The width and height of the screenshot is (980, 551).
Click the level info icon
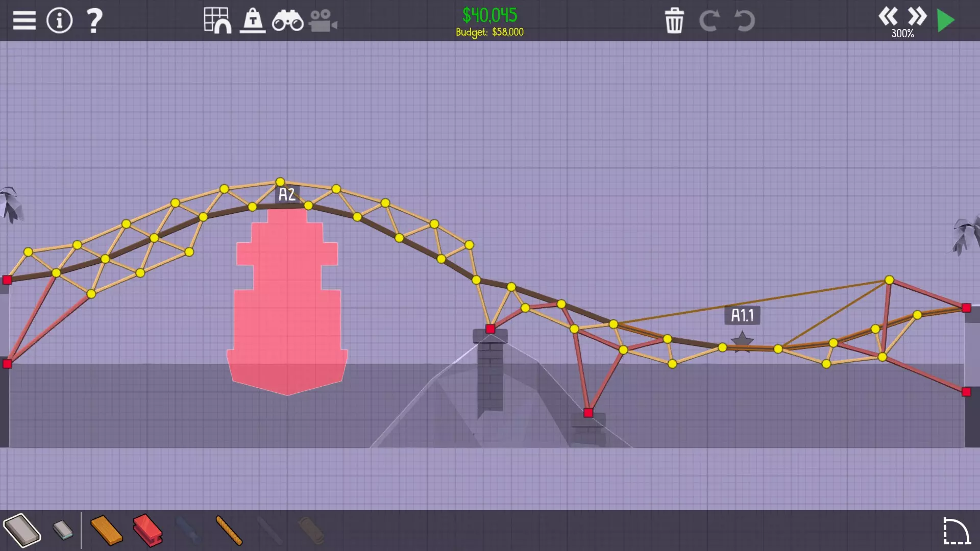pos(59,20)
